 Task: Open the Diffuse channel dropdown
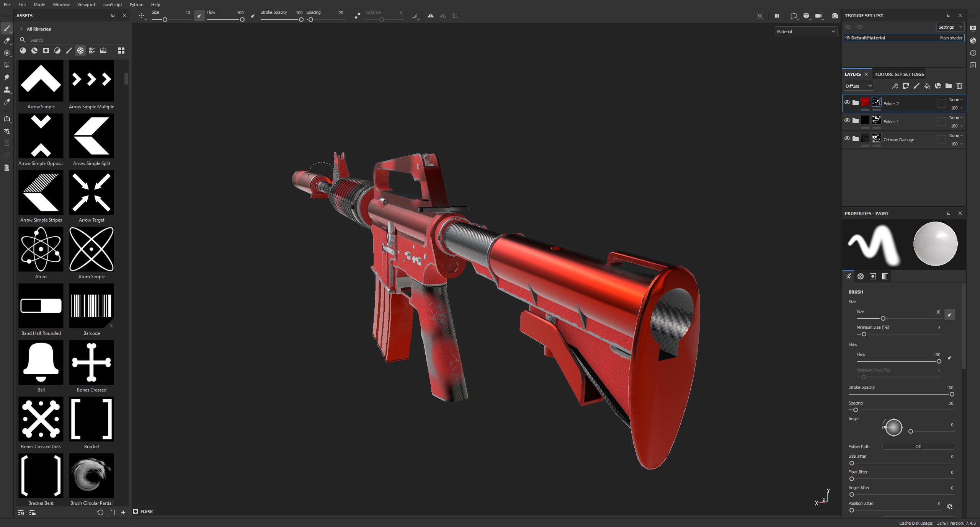858,86
